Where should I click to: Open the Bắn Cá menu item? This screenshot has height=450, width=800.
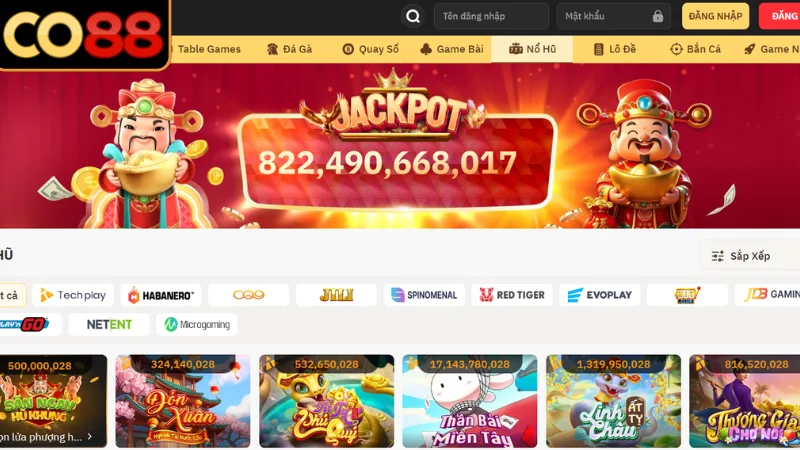point(695,49)
